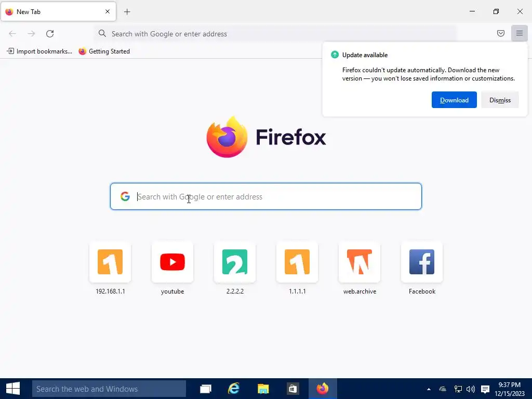532x399 pixels.
Task: Open Action Center notifications icon
Action: tap(485, 389)
